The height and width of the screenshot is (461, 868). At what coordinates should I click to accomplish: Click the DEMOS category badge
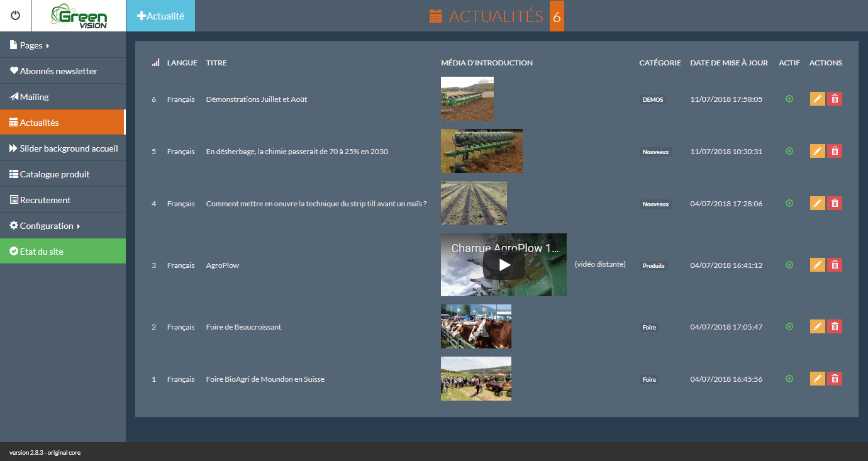[652, 99]
